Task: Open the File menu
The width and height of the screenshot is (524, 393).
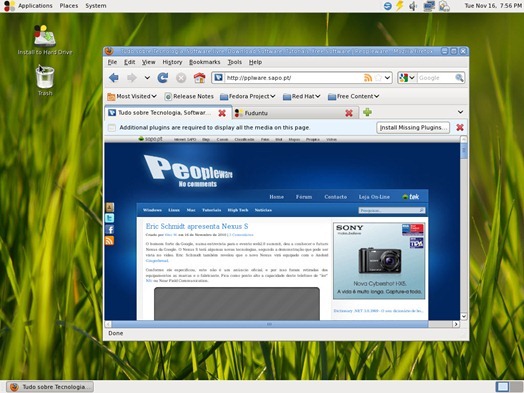Action: pyautogui.click(x=112, y=62)
